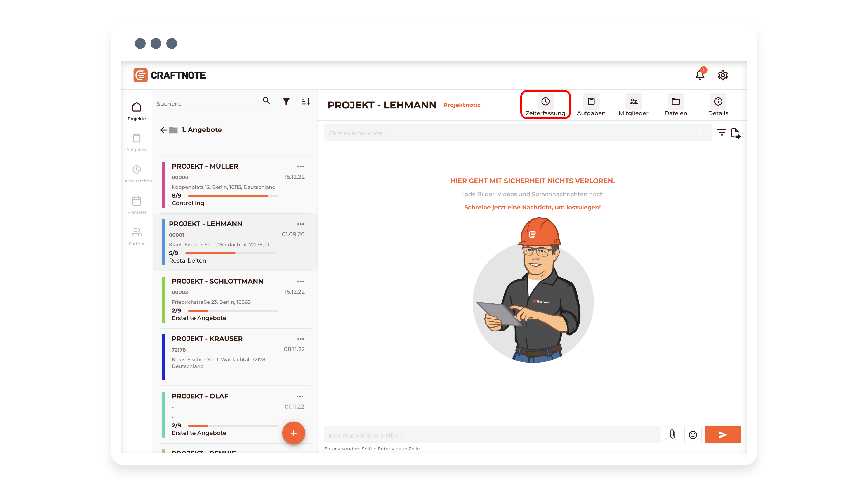This screenshot has height=488, width=868.
Task: Open the notifications bell
Action: coord(700,75)
